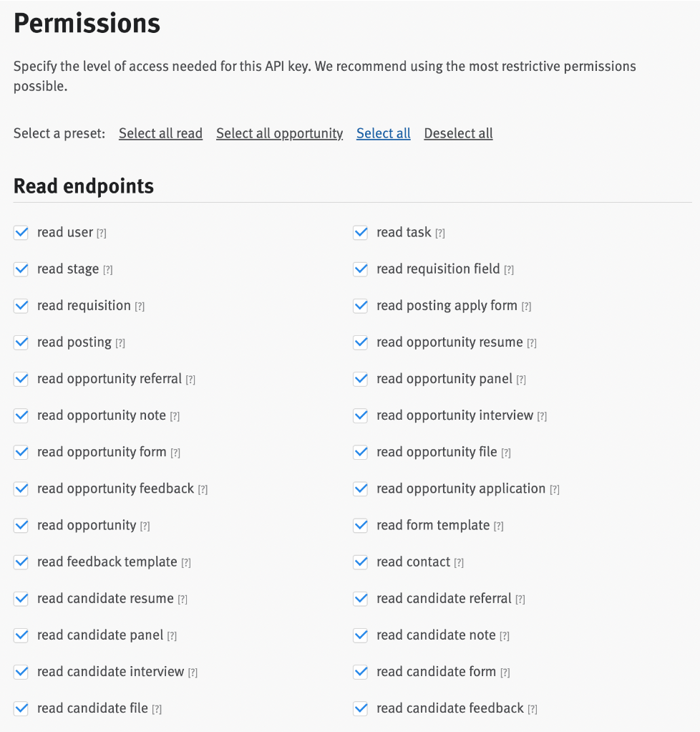700x732 pixels.
Task: Uncheck read candidate note permission
Action: coord(361,635)
